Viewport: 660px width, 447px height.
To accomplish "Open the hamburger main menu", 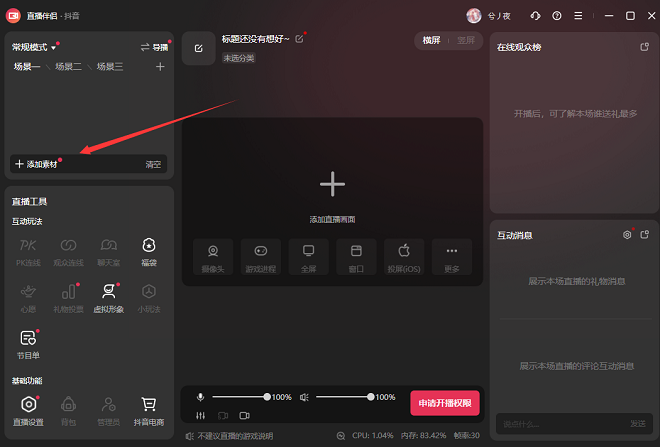I will tap(578, 16).
